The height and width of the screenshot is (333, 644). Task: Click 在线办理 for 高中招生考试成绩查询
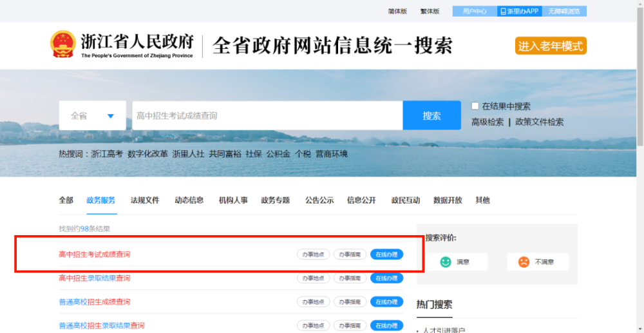click(387, 254)
